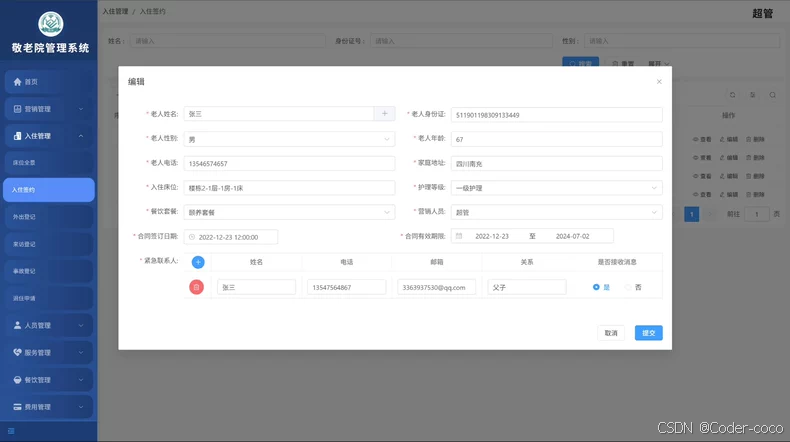Click the 合同签订日期 date field

click(x=231, y=237)
